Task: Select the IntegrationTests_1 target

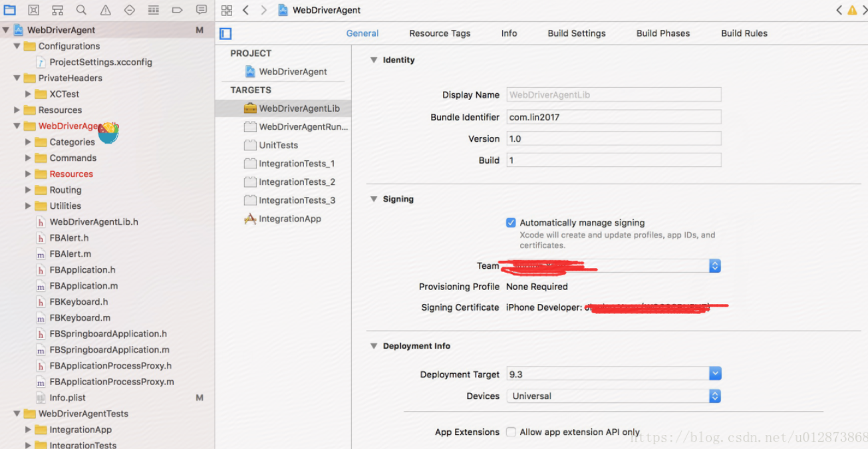Action: [289, 163]
